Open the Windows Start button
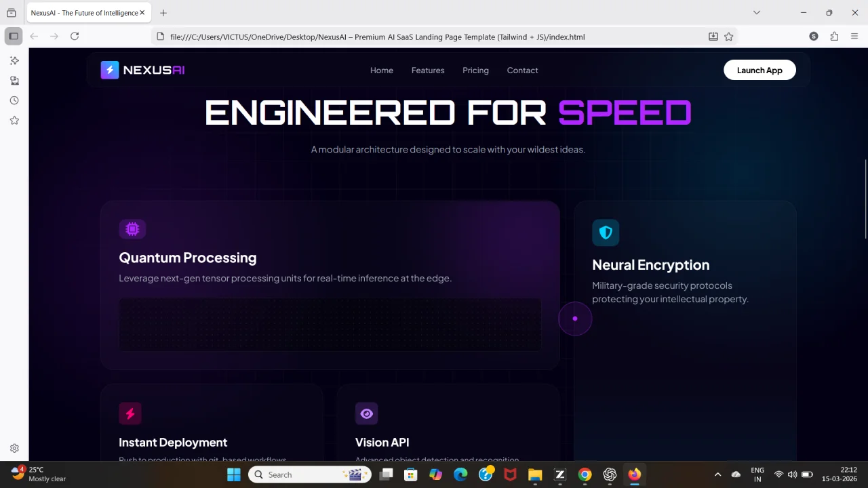The image size is (868, 488). click(x=233, y=474)
